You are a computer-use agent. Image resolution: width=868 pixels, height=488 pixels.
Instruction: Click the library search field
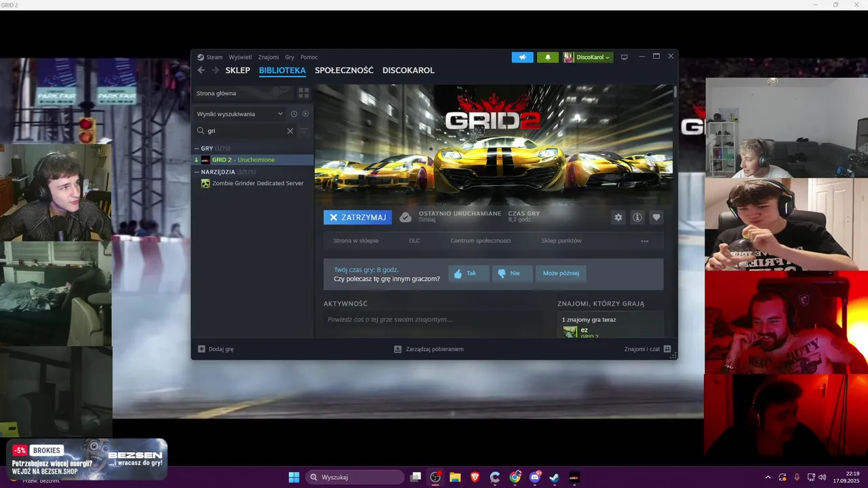tap(244, 131)
